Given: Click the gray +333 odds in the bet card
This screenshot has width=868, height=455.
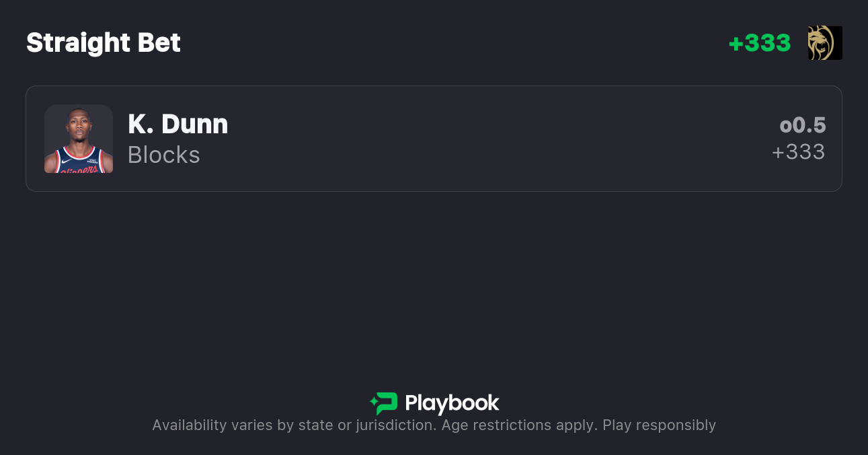Looking at the screenshot, I should coord(798,152).
